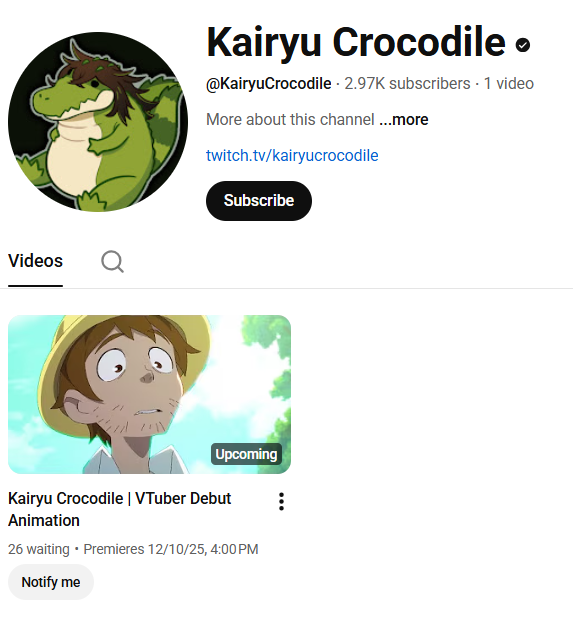Open the three-dot menu for the debut video
Image resolution: width=573 pixels, height=638 pixels.
click(281, 502)
